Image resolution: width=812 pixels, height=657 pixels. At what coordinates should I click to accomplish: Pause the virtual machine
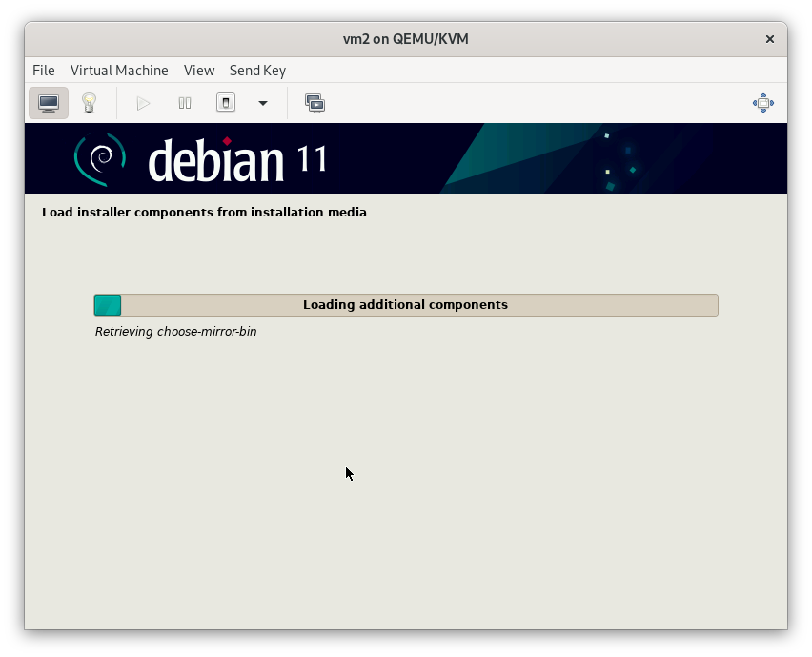[185, 103]
